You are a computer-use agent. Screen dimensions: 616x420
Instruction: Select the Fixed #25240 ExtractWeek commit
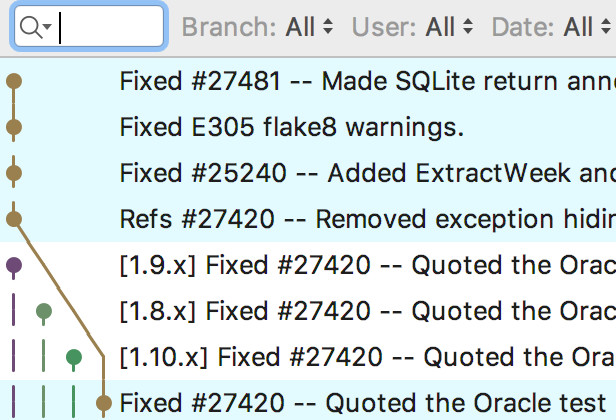click(308, 173)
